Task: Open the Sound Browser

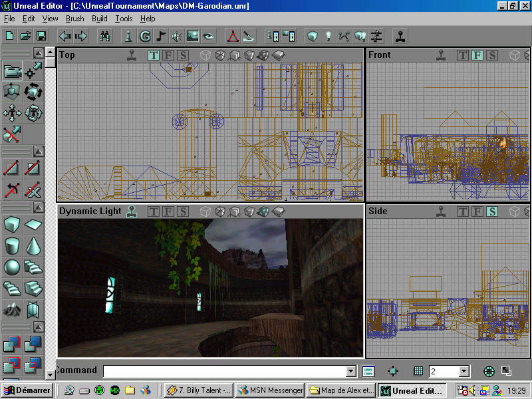Action: pyautogui.click(x=176, y=36)
